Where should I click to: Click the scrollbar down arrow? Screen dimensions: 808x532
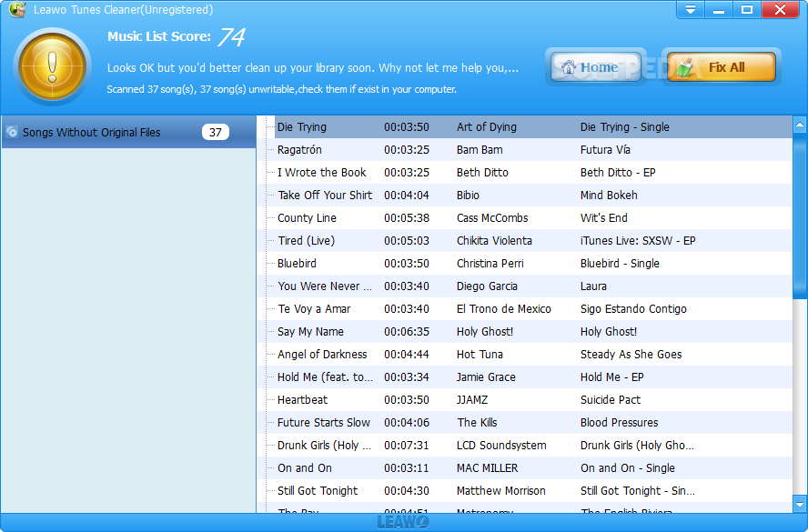point(799,504)
